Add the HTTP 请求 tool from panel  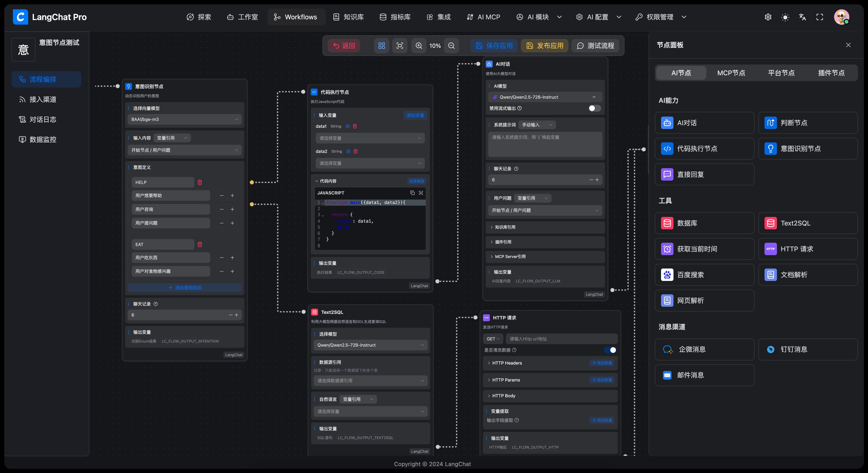808,249
